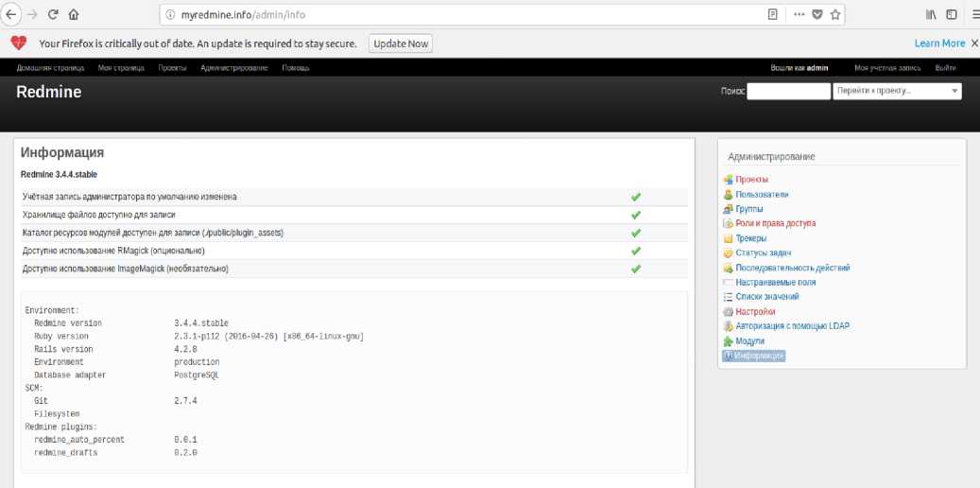Open Моя учетная запись link
This screenshot has height=488, width=980.
point(888,67)
